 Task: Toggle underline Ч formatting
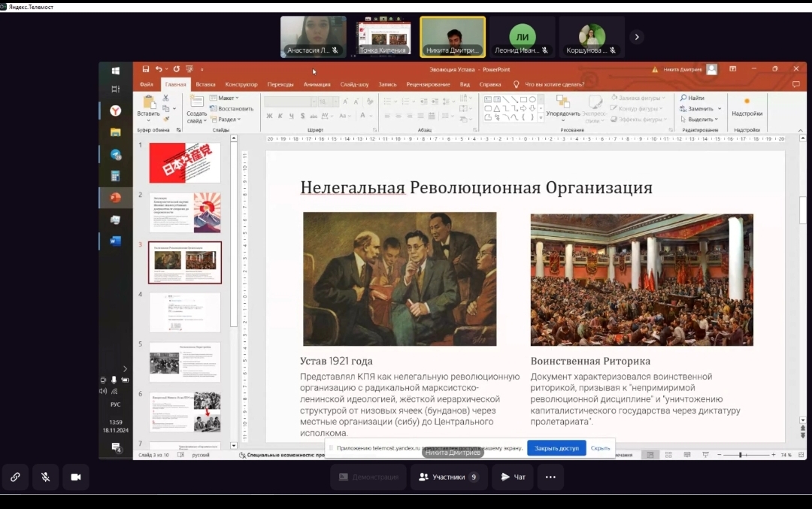tap(292, 116)
